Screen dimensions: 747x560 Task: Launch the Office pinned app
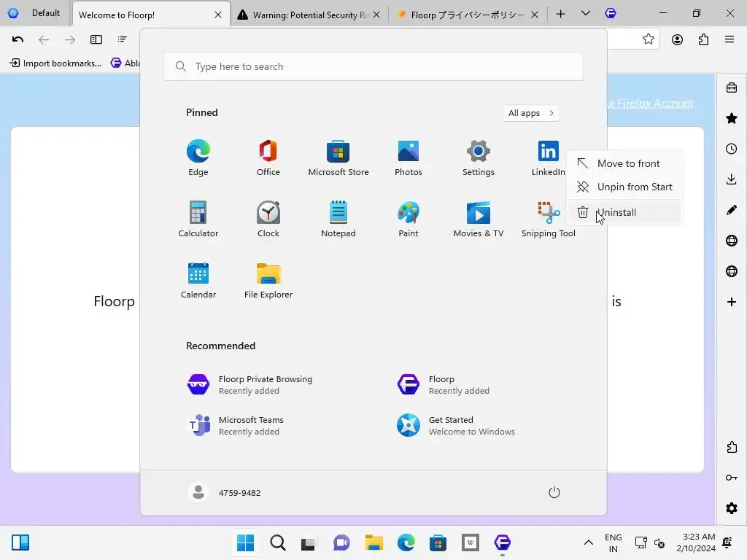268,158
